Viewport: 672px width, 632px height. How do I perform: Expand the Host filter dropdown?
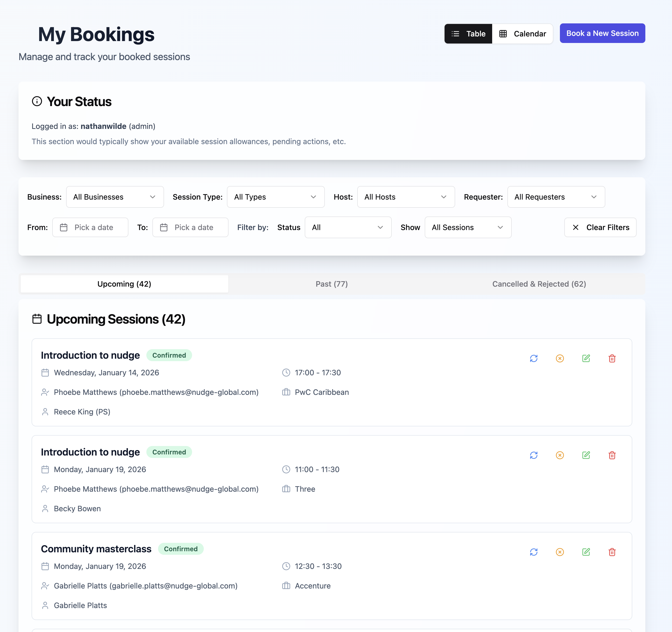click(406, 197)
